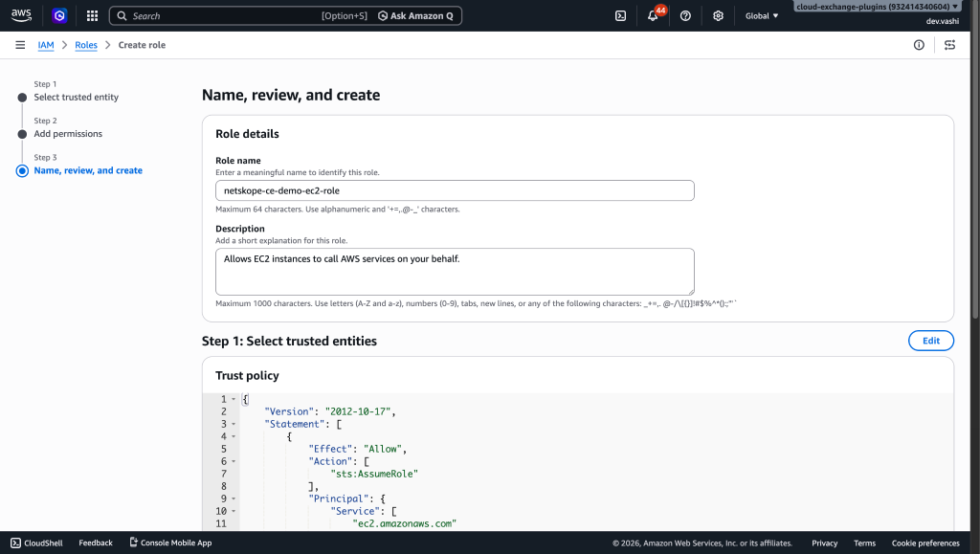Click the "sts:AssumeRole" text in policy
This screenshot has height=554, width=980.
click(x=374, y=474)
